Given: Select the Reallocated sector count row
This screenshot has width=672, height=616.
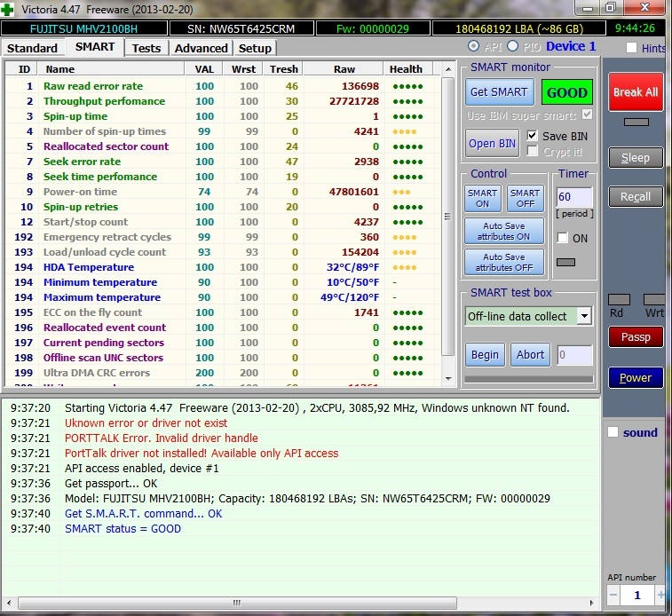Looking at the screenshot, I should (223, 146).
